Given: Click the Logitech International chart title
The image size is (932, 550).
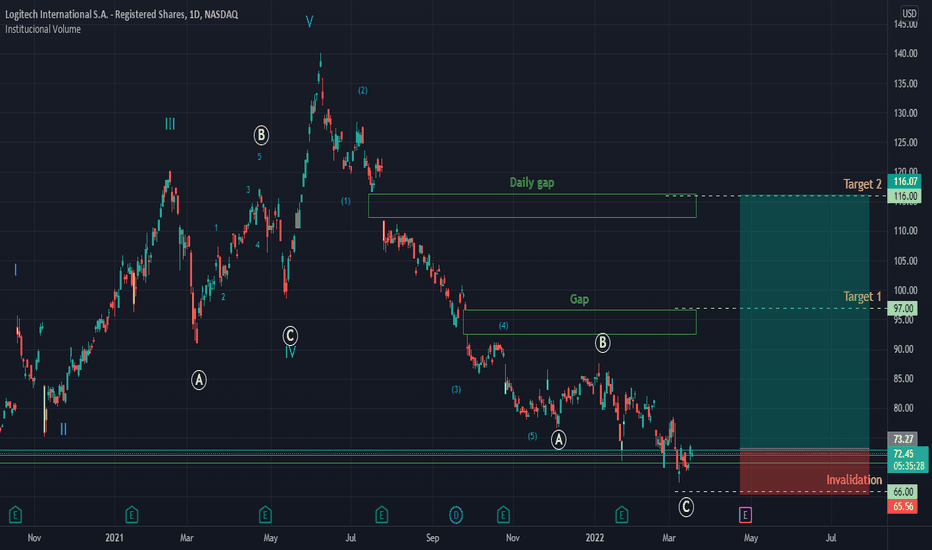Looking at the screenshot, I should (122, 14).
